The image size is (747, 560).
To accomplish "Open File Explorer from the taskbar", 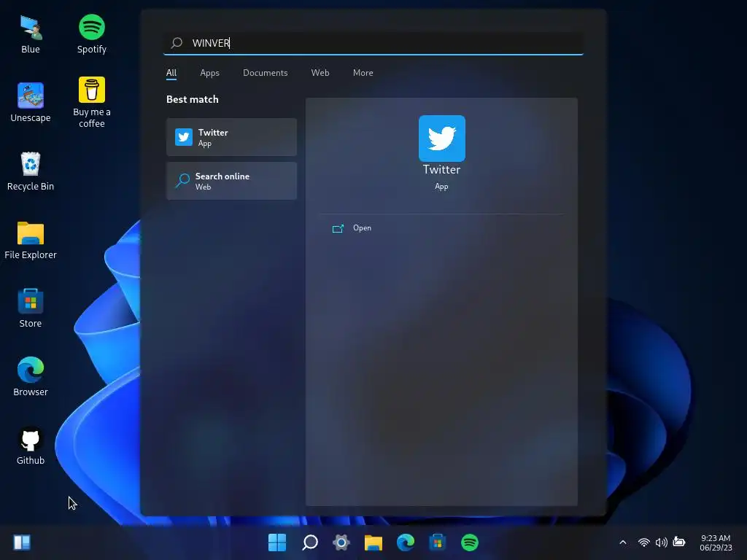I will (x=373, y=542).
